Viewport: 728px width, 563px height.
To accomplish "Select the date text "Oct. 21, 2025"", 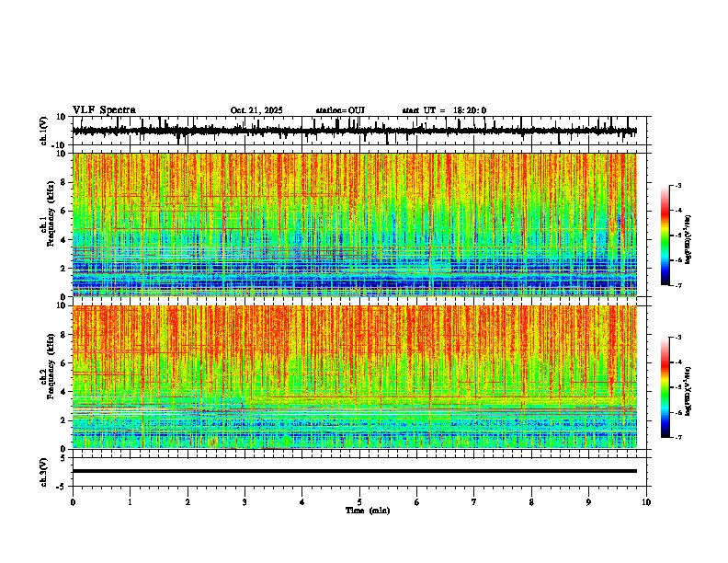I will pyautogui.click(x=256, y=110).
